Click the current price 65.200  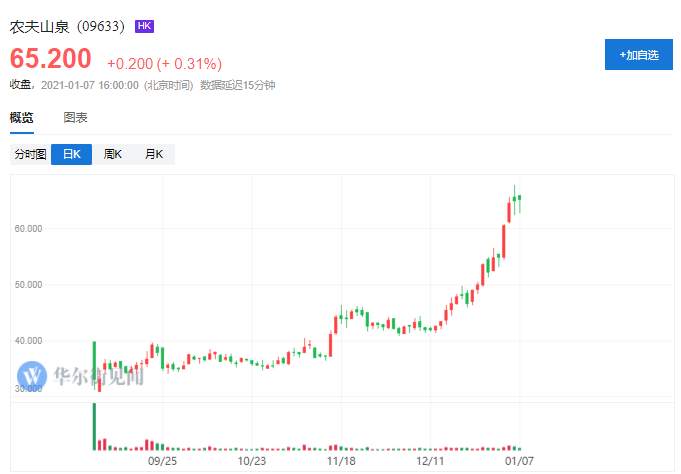point(50,58)
